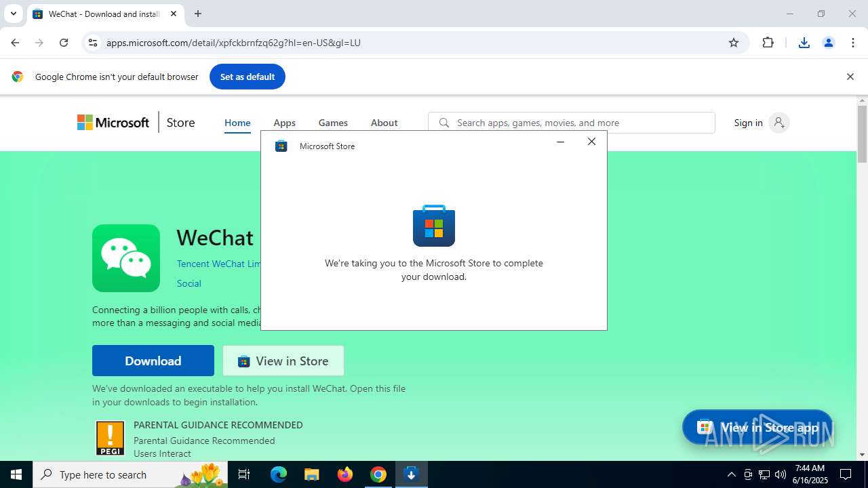This screenshot has width=868, height=488.
Task: Open the Chrome extensions puzzle icon
Action: tap(768, 43)
